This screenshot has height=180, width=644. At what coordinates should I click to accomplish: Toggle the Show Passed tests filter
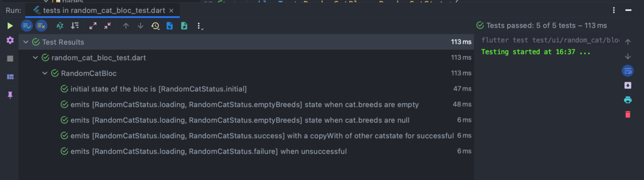[26, 26]
